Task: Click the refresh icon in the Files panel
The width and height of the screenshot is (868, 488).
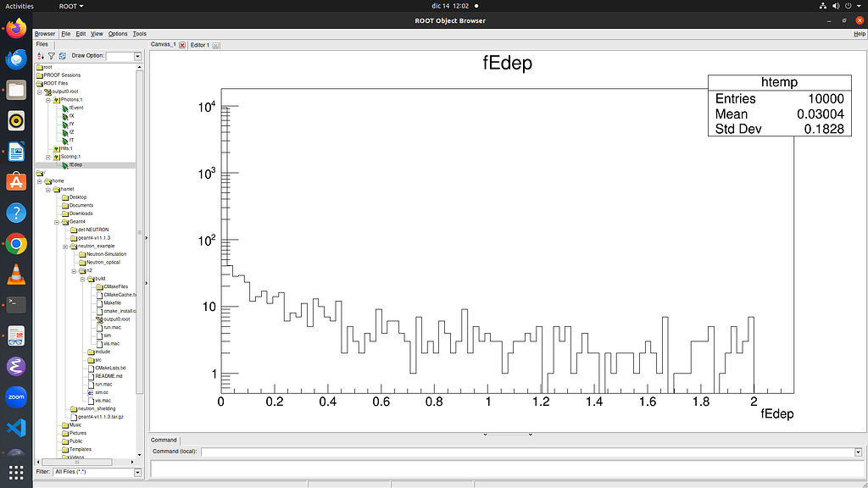Action: coord(63,55)
